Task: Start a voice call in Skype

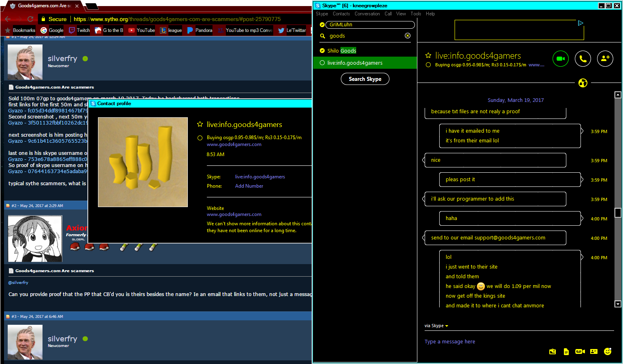Action: click(583, 59)
